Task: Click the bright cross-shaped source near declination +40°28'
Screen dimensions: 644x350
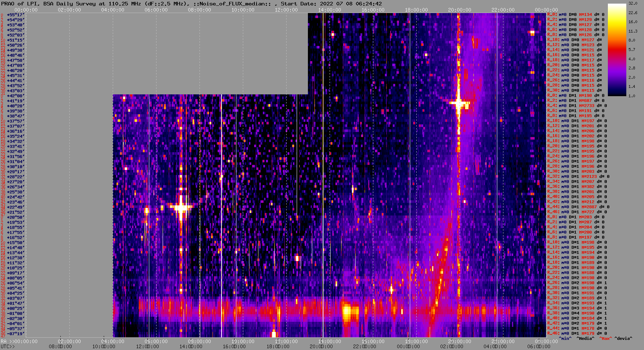Action: (x=459, y=104)
